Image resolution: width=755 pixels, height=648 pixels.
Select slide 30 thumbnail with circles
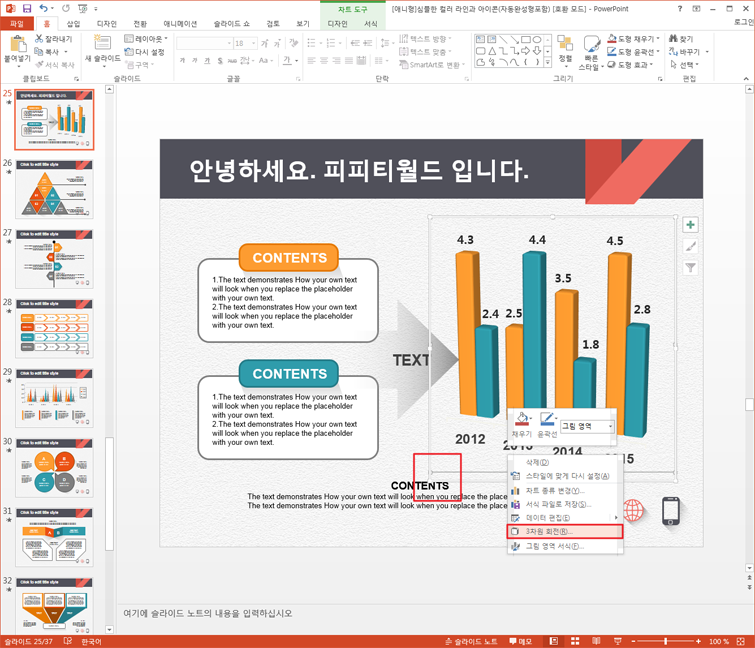(x=54, y=467)
